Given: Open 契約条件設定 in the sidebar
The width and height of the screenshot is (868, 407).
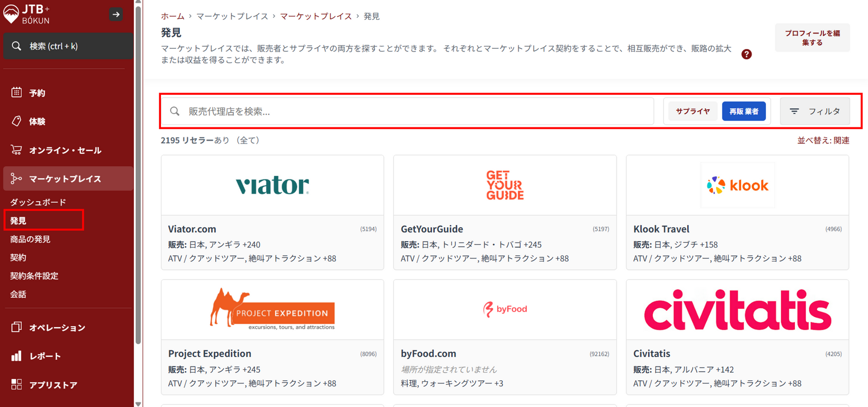Looking at the screenshot, I should 34,276.
